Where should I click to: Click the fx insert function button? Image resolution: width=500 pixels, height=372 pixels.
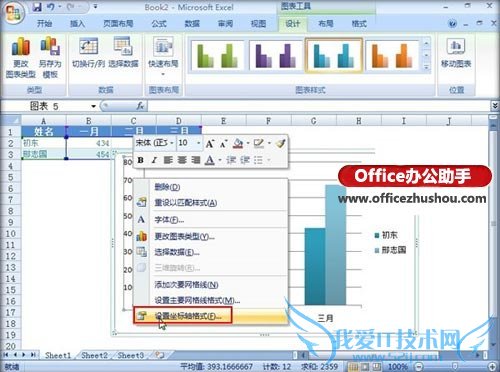click(x=140, y=106)
